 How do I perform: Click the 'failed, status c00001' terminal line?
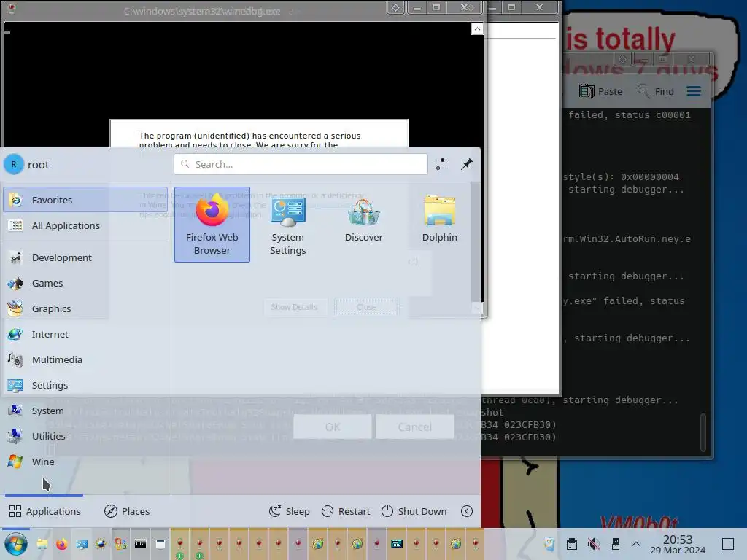[630, 114]
